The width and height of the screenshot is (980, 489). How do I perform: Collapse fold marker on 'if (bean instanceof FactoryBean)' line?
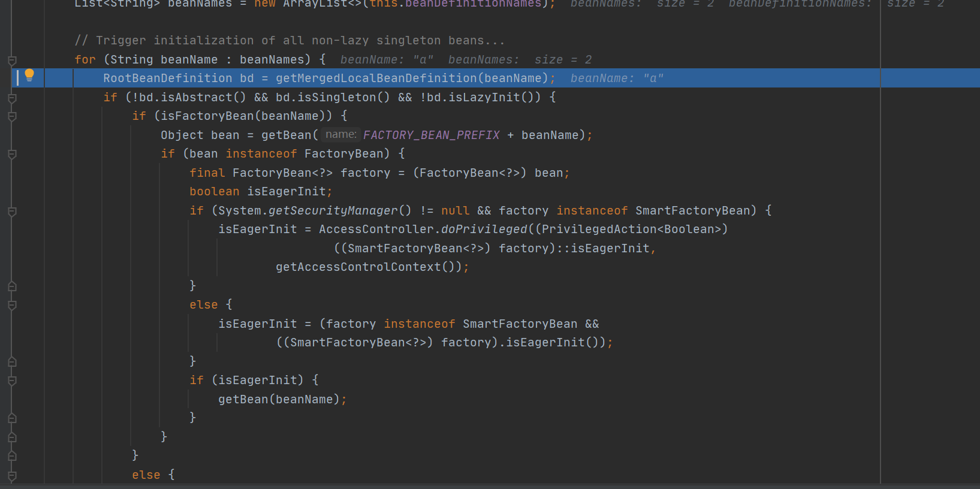pyautogui.click(x=12, y=154)
